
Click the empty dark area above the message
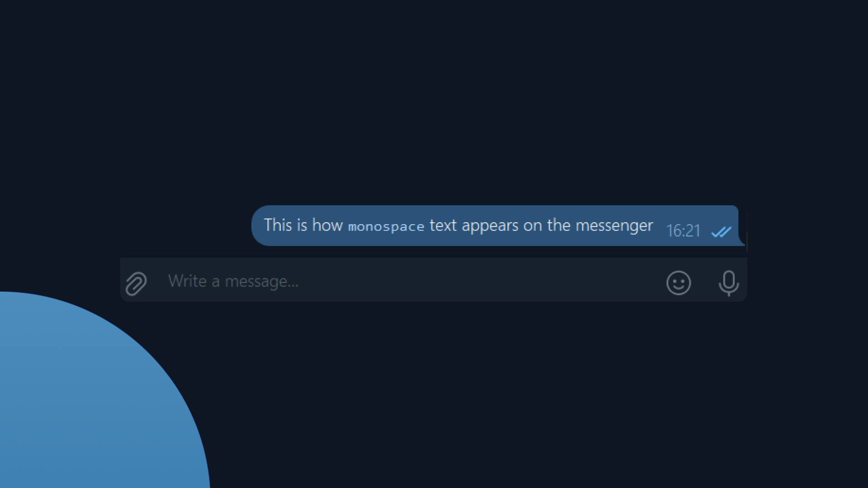pyautogui.click(x=434, y=99)
